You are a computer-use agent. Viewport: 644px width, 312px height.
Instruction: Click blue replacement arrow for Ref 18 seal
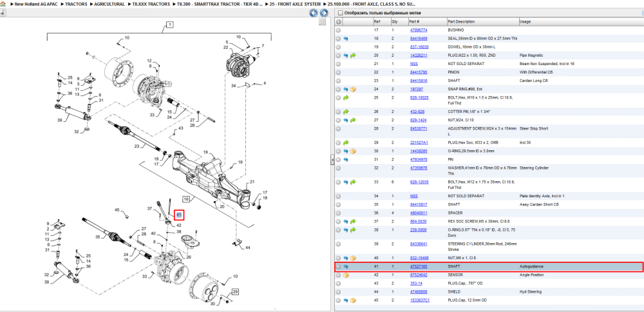click(345, 39)
